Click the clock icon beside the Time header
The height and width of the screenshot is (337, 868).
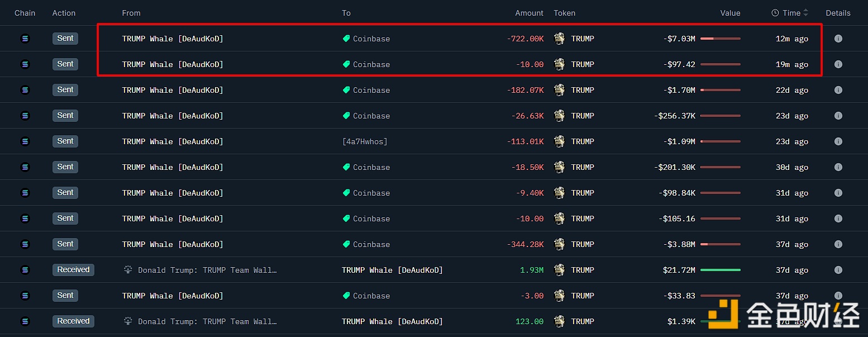775,13
